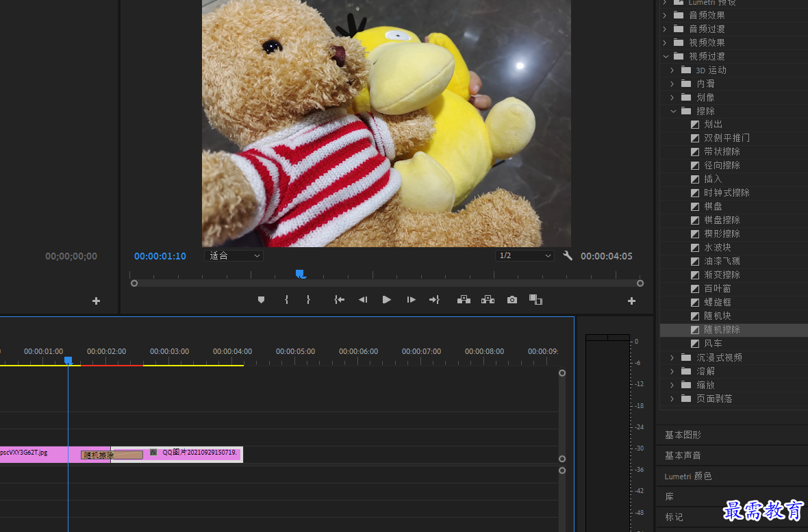Click the 00:00:05:00 mark on timeline ruler
808x532 pixels.
point(295,351)
